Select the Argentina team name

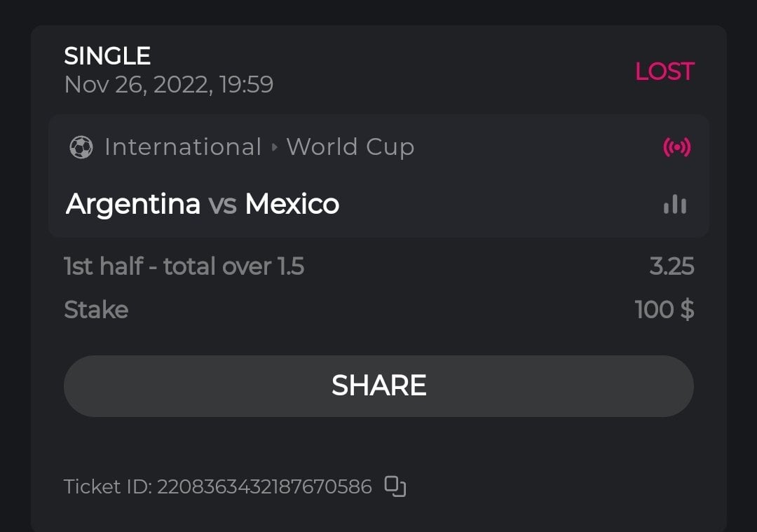[133, 204]
